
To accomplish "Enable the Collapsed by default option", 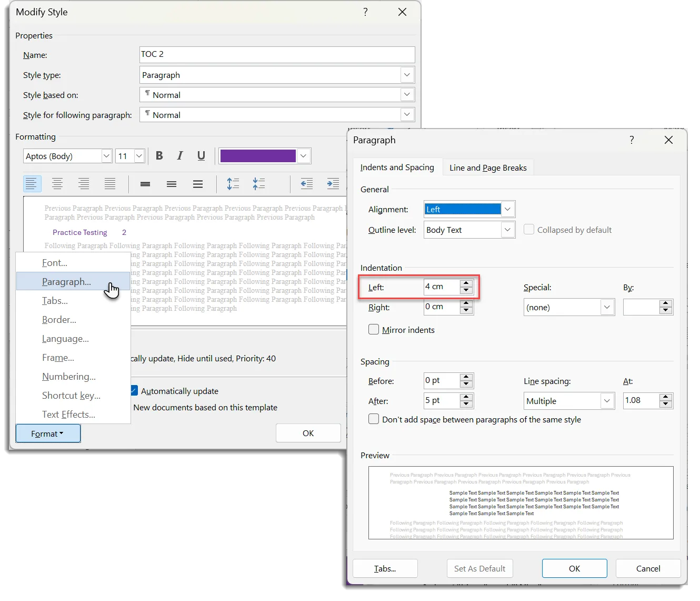I will [x=528, y=229].
